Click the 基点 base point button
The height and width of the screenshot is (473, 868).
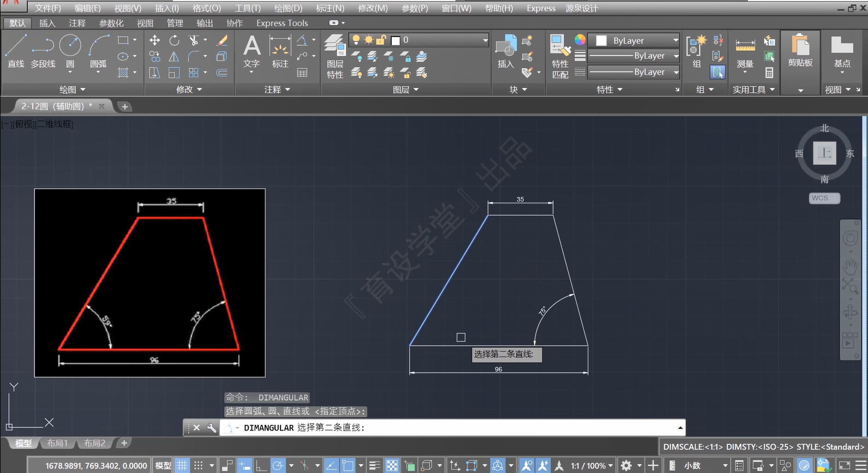tap(842, 53)
